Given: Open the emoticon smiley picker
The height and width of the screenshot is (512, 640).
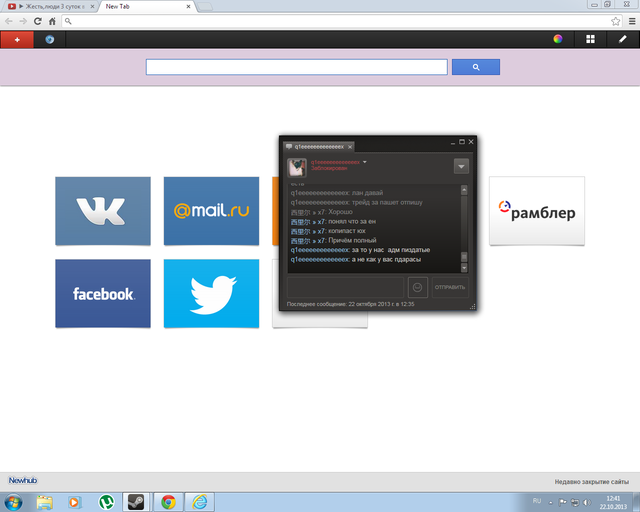Looking at the screenshot, I should click(x=418, y=287).
